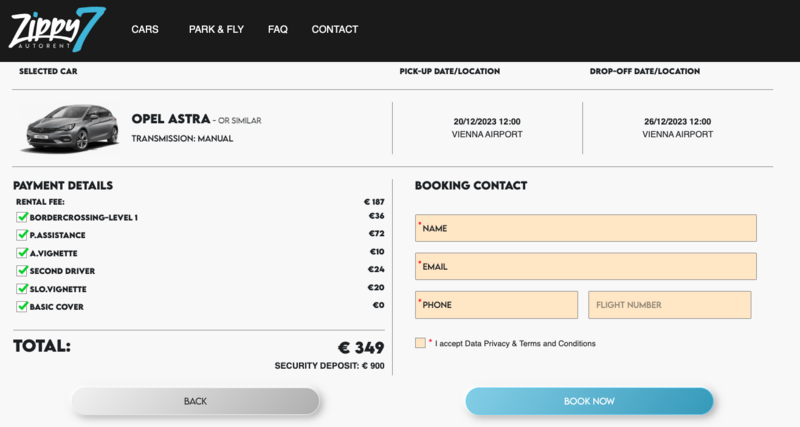Open the FAQ navigation link
800x427 pixels.
[278, 30]
